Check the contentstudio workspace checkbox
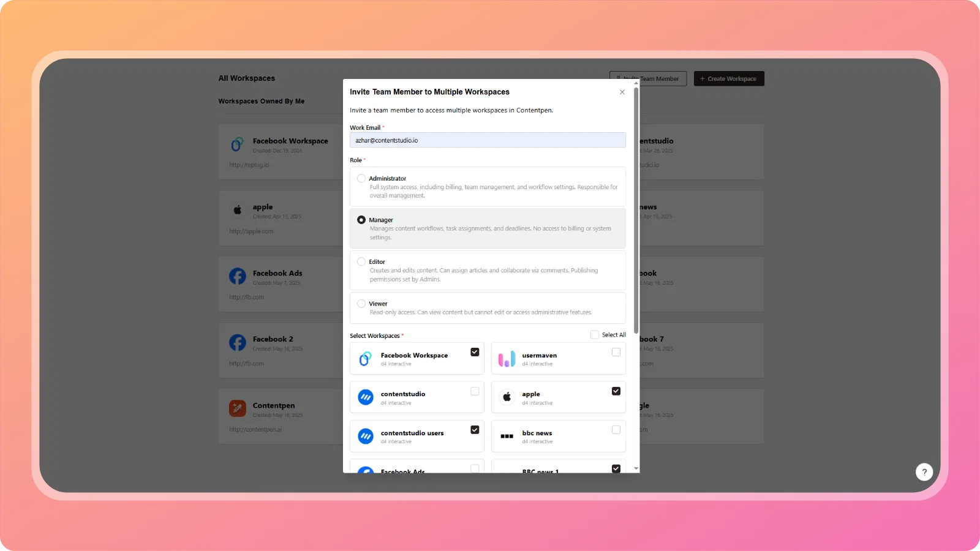The width and height of the screenshot is (980, 551). coord(475,391)
